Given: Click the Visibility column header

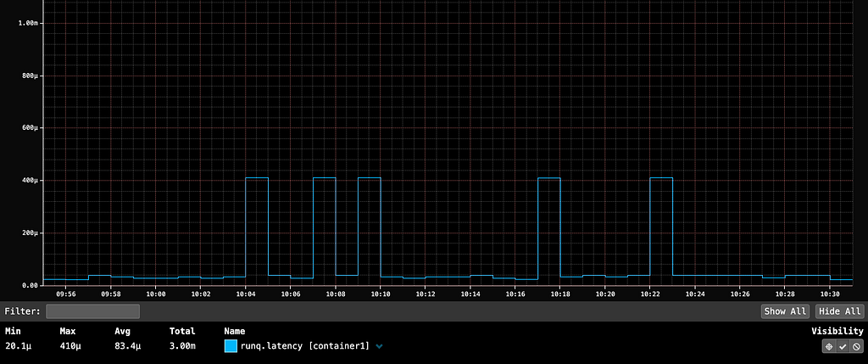Looking at the screenshot, I should [837, 331].
